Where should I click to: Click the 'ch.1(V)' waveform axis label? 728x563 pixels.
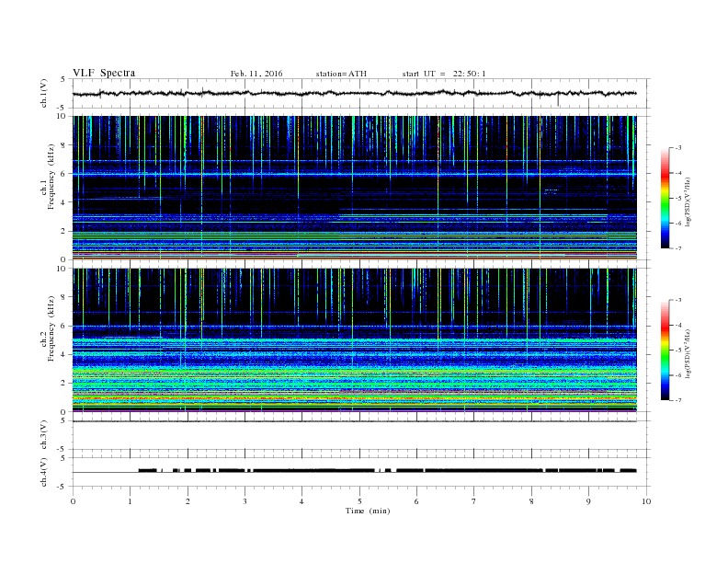[x=43, y=93]
